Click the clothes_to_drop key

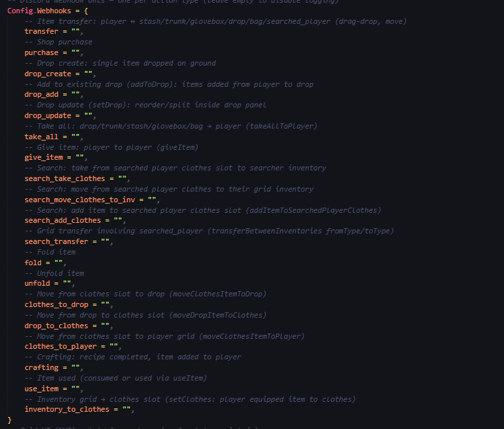56,304
